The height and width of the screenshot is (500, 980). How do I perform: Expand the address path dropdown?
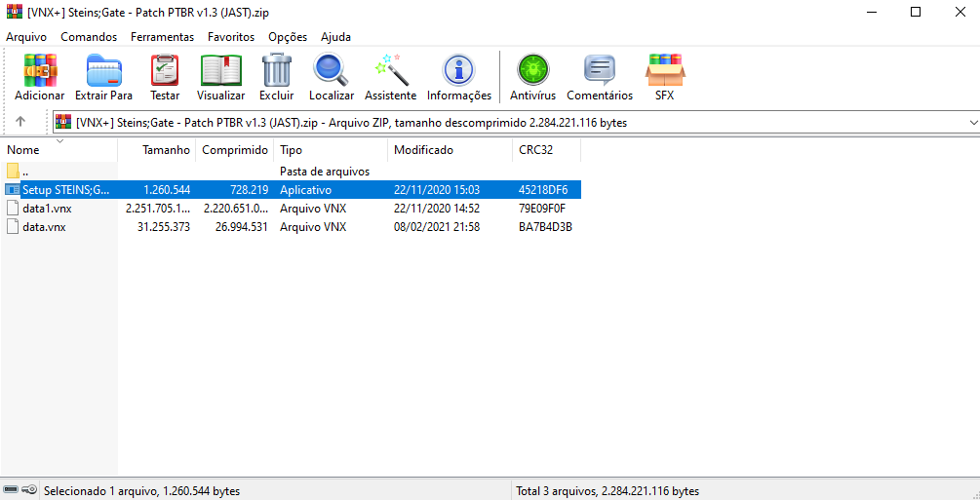(x=972, y=123)
